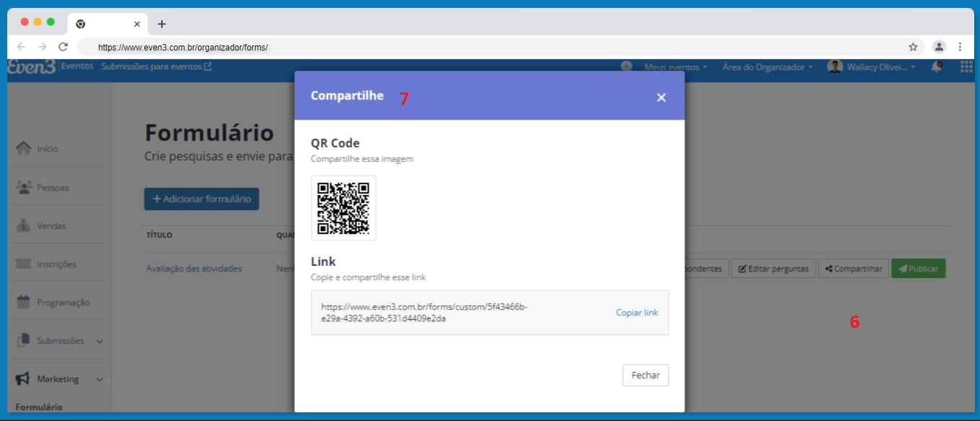Click the Marketing megaphone icon
The height and width of the screenshot is (421, 980).
point(23,378)
